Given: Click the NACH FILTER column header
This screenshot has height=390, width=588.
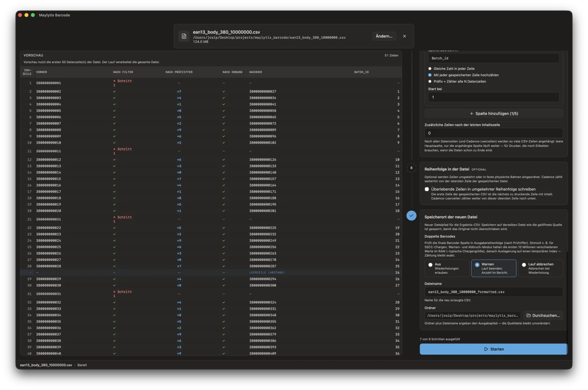Looking at the screenshot, I should click(123, 72).
